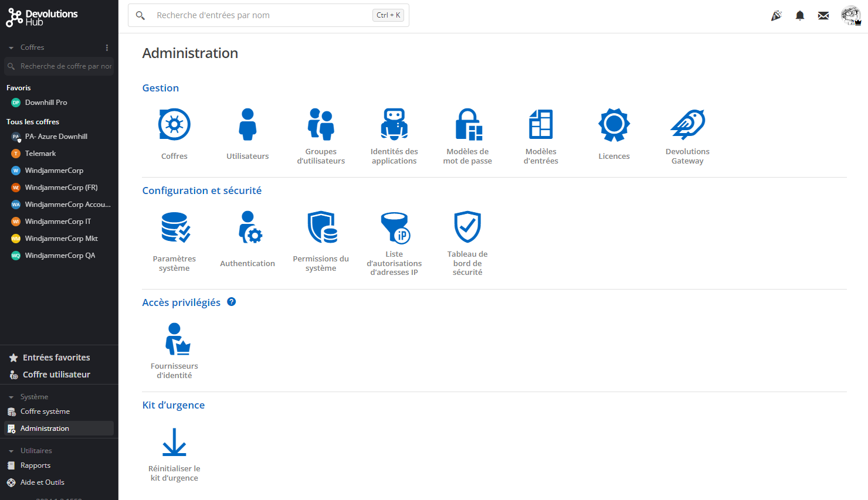Open the messages envelope icon
The height and width of the screenshot is (500, 868).
pos(823,15)
